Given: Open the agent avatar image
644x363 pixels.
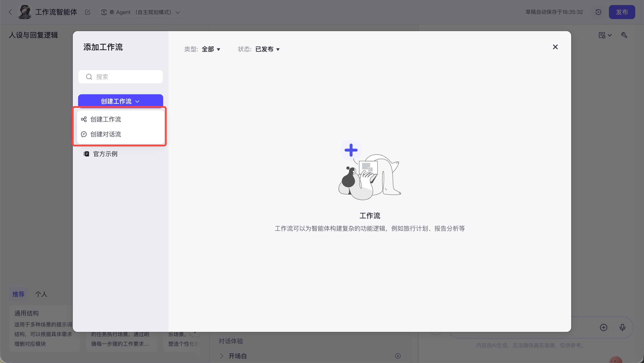Looking at the screenshot, I should 25,12.
